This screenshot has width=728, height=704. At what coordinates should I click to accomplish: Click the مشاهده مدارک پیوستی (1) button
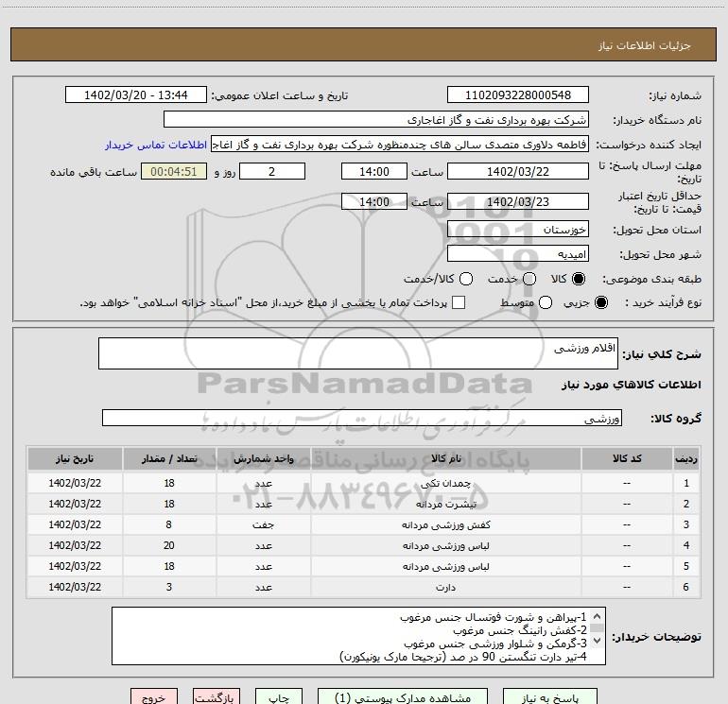point(403,697)
